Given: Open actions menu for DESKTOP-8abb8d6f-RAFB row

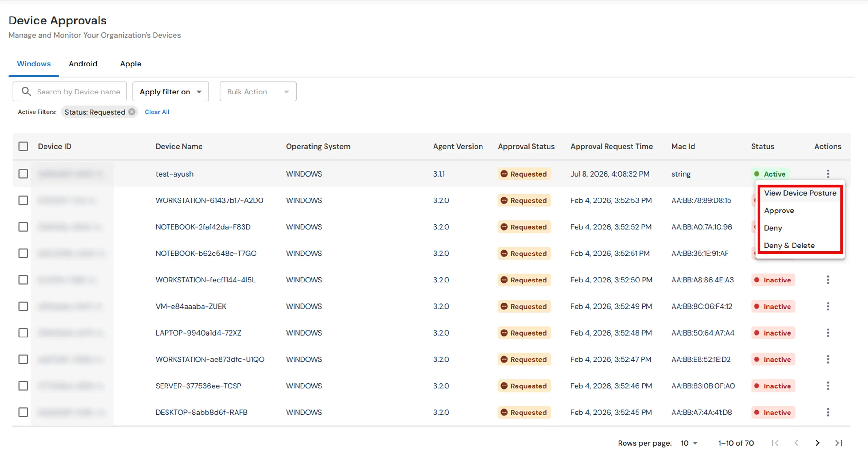Looking at the screenshot, I should click(828, 412).
